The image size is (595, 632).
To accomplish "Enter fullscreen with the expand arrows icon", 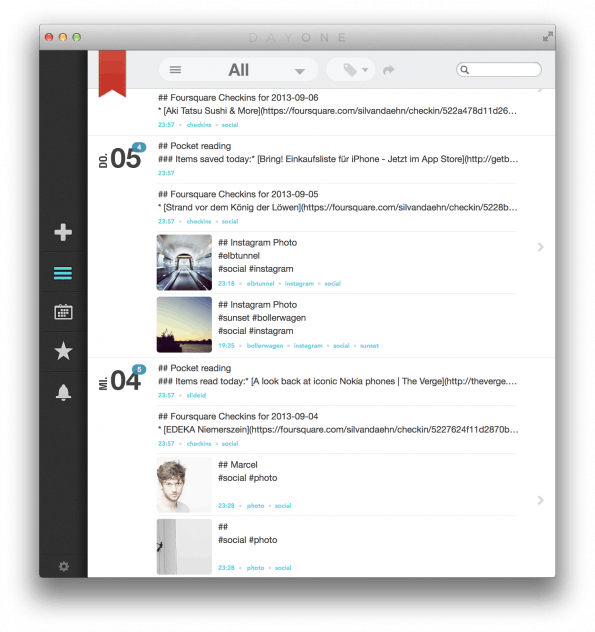I will pos(547,37).
